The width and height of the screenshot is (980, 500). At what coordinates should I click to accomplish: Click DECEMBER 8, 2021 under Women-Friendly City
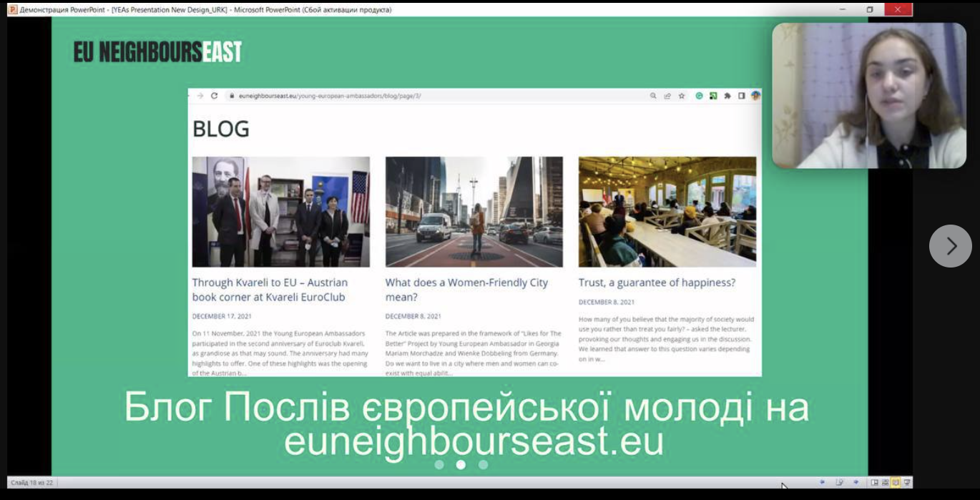click(413, 316)
